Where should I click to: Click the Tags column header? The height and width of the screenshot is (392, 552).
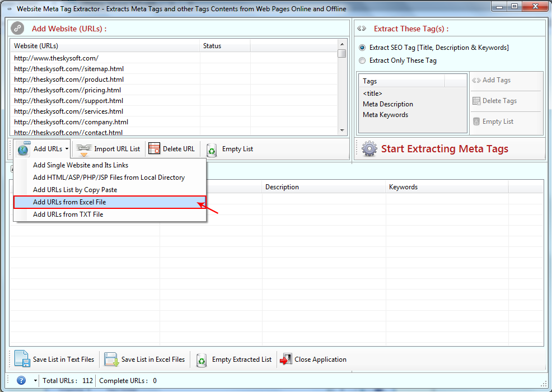(401, 81)
